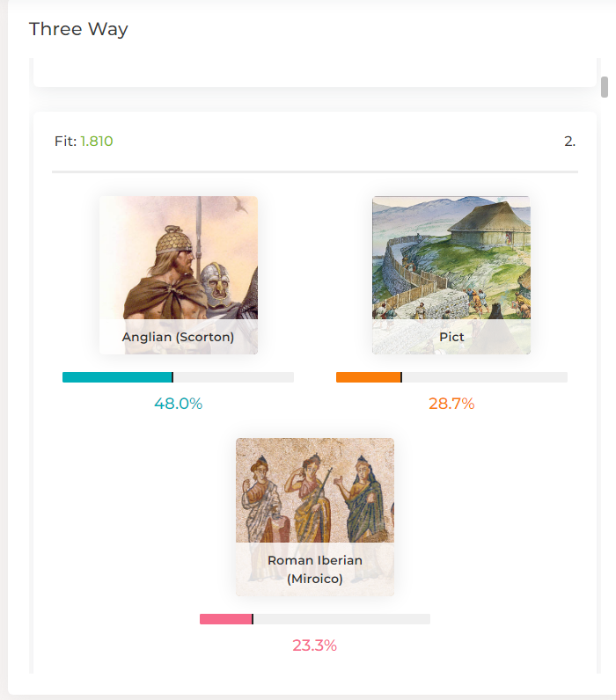The height and width of the screenshot is (700, 616).
Task: Click the 48.0% Anglian percentage
Action: tap(179, 404)
